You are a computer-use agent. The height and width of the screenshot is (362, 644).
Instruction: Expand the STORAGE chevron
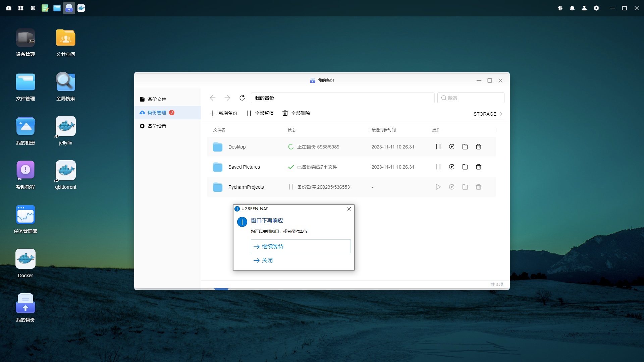[x=501, y=114]
